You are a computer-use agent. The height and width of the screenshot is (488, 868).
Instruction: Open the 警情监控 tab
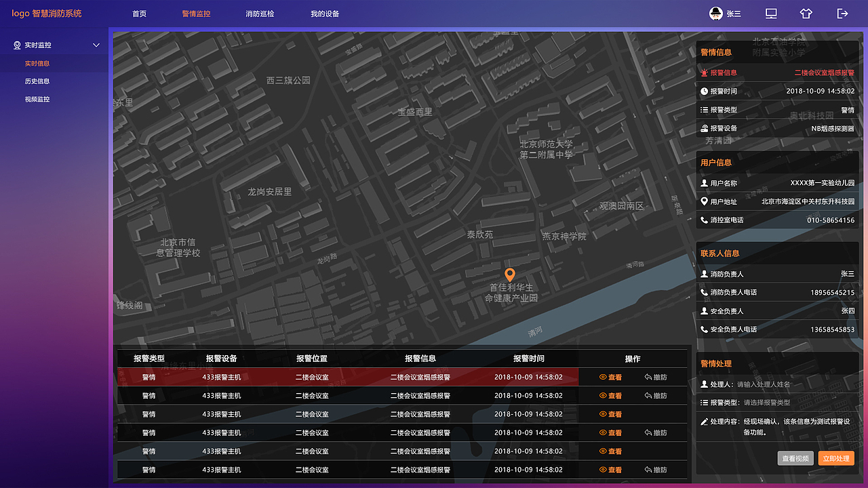pyautogui.click(x=196, y=14)
